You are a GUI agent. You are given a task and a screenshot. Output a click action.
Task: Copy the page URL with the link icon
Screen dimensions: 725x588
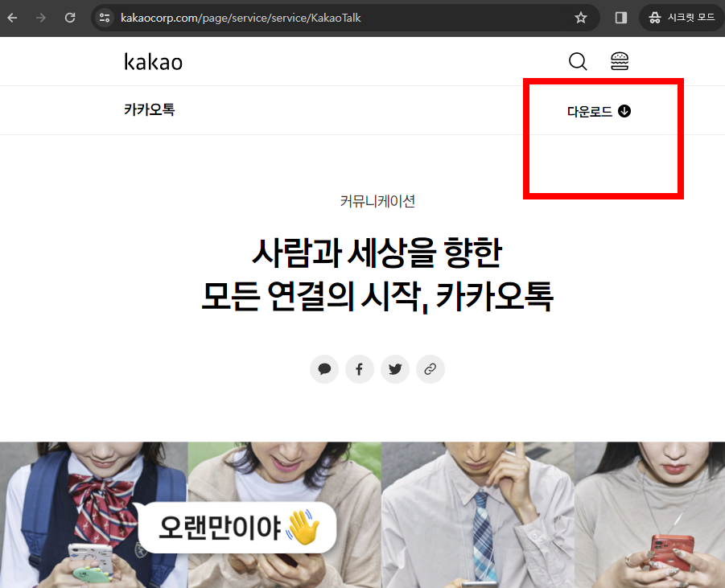pos(430,369)
